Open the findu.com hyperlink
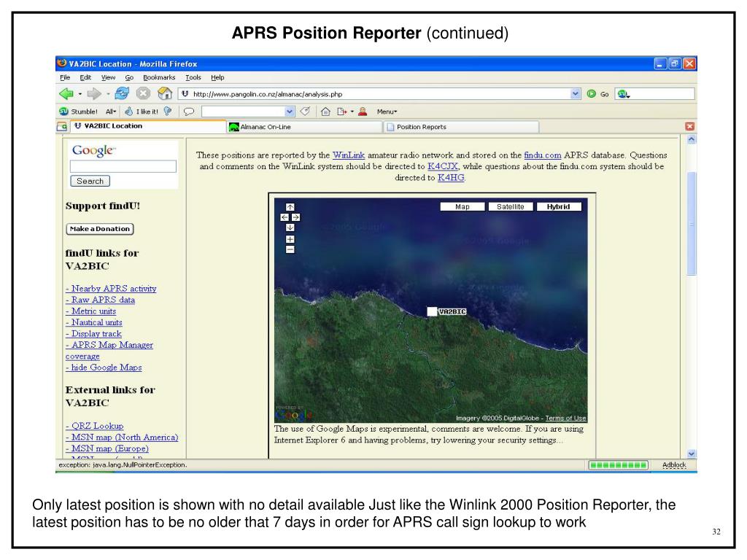The width and height of the screenshot is (747, 560). pyautogui.click(x=543, y=155)
